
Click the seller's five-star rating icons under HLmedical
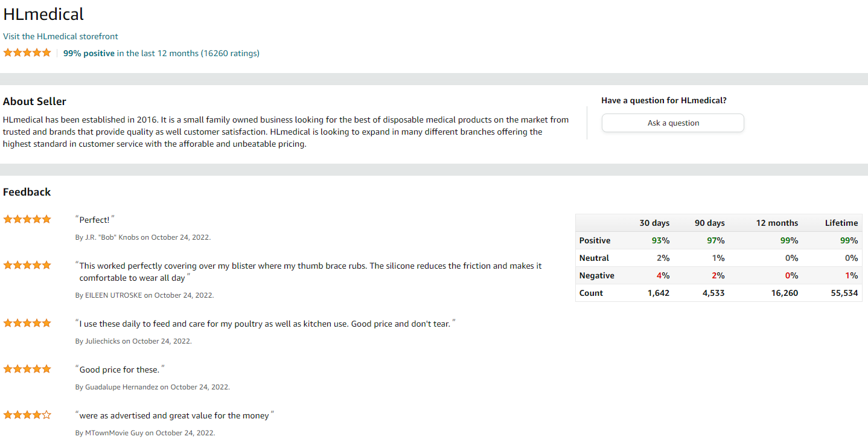pyautogui.click(x=27, y=53)
